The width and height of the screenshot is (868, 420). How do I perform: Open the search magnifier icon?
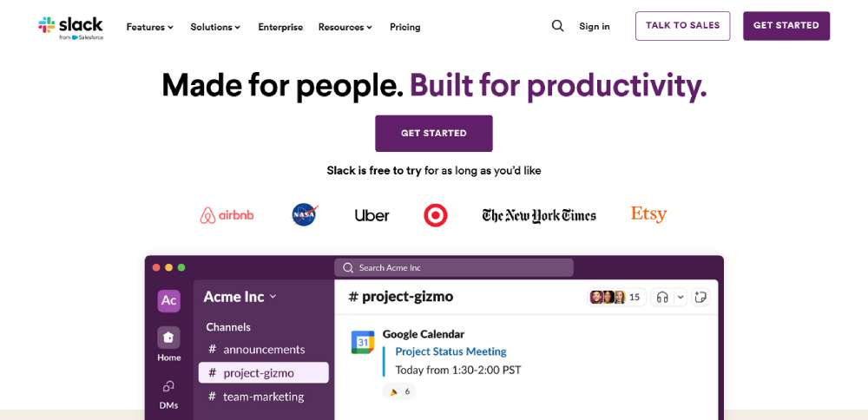(558, 26)
